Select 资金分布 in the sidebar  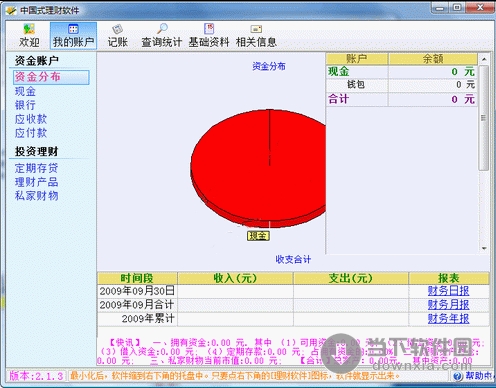(x=51, y=77)
